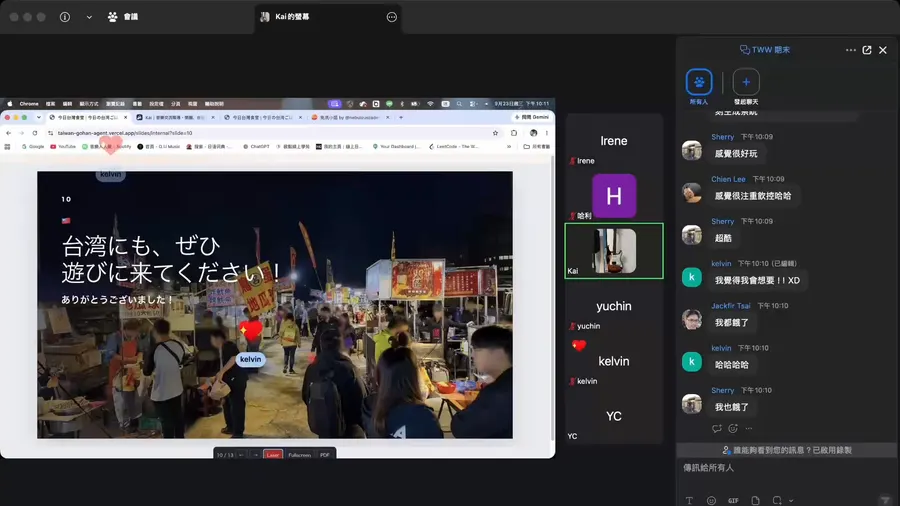Open the TWW 期末 chat title

[x=765, y=50]
